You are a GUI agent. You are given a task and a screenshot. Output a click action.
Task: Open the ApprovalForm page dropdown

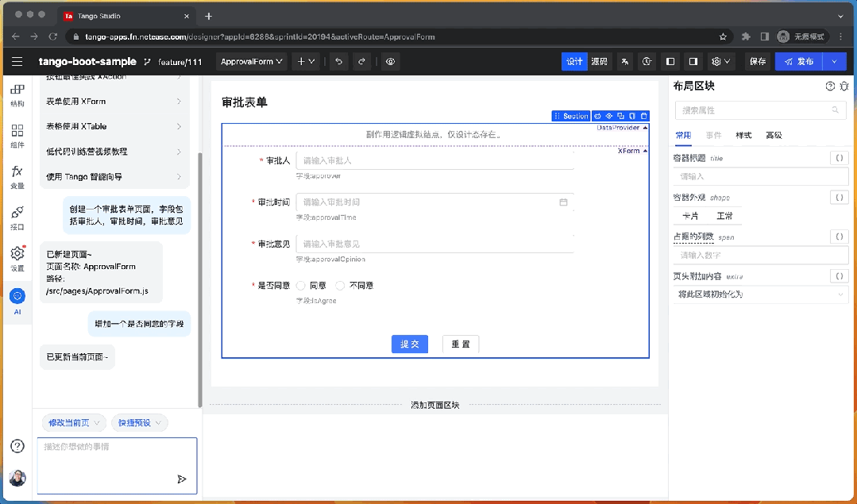[252, 62]
